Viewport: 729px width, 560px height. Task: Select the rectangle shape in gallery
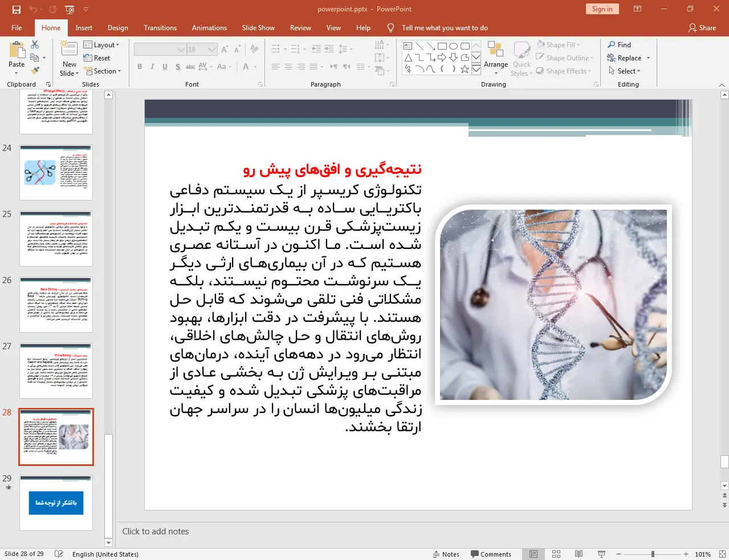point(442,46)
